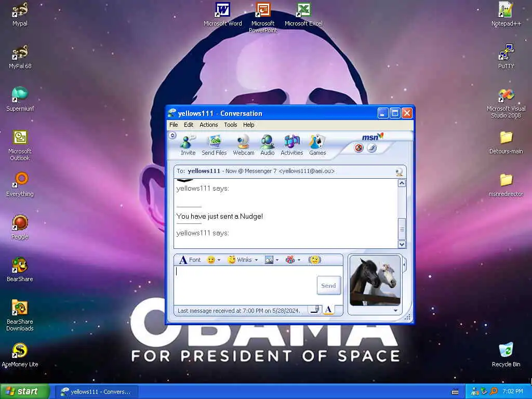
Task: Select the Microsoft Visual Studio 2008 icon
Action: [x=506, y=103]
